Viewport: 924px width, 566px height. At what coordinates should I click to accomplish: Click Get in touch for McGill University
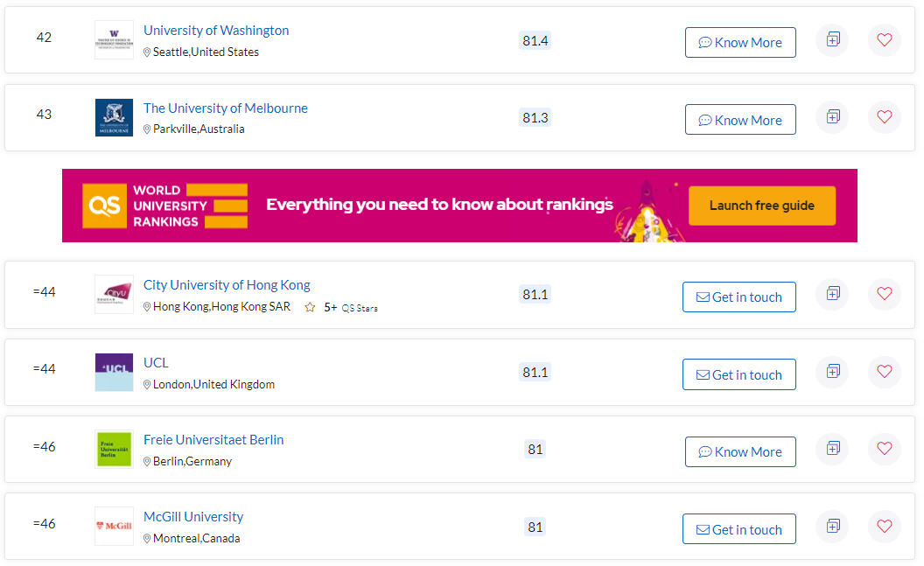click(739, 529)
